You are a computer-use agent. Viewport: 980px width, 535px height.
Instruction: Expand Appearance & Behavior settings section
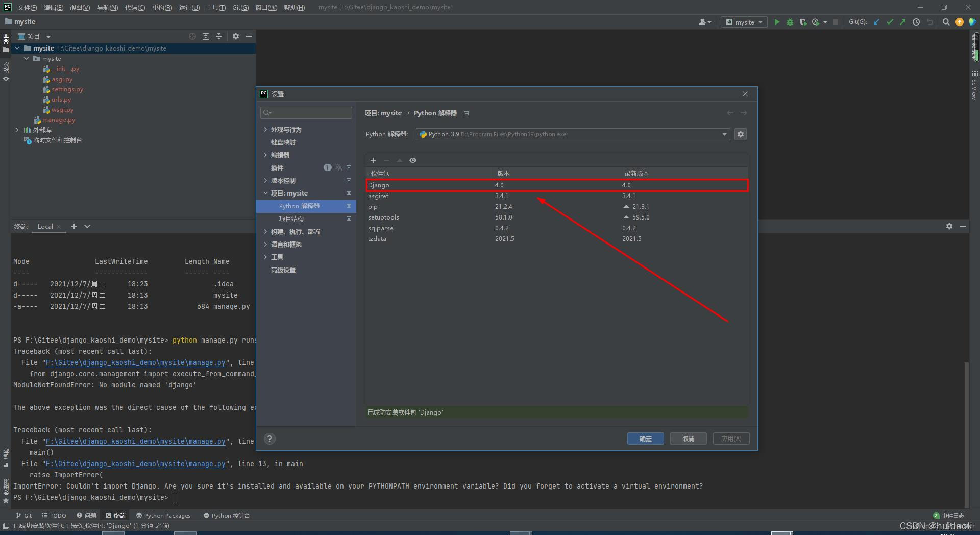pos(266,130)
